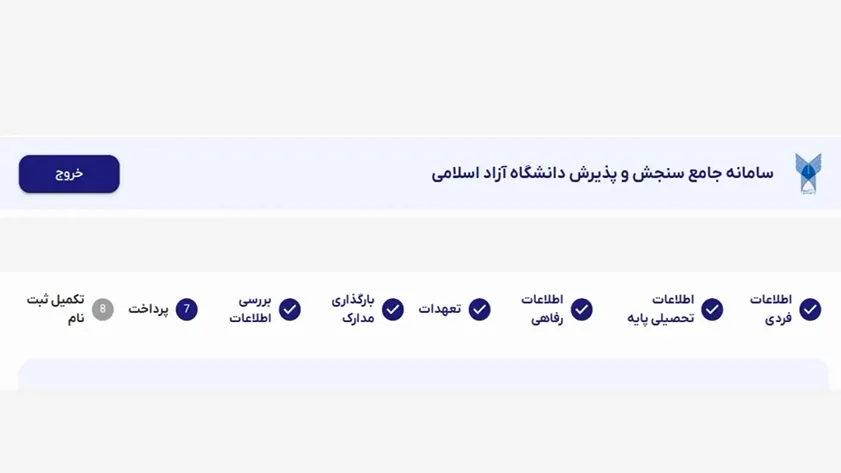Click checkmark icon beside اطلاعات فردی
Screen dimensions: 841x473
click(810, 310)
